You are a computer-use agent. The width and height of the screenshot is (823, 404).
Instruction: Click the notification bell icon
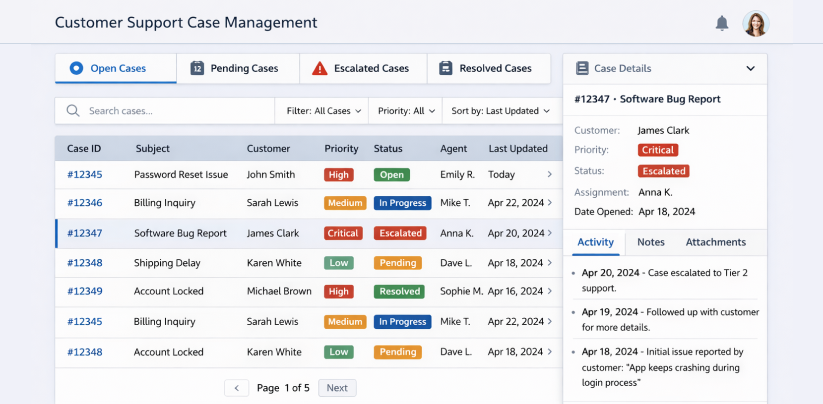pyautogui.click(x=722, y=23)
